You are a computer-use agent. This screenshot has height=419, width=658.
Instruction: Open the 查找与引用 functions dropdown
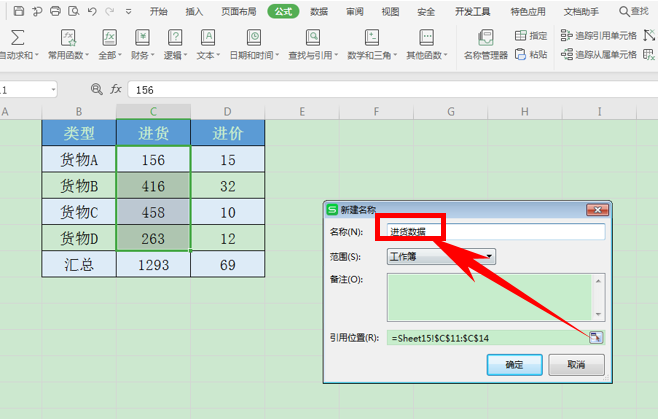click(x=313, y=55)
